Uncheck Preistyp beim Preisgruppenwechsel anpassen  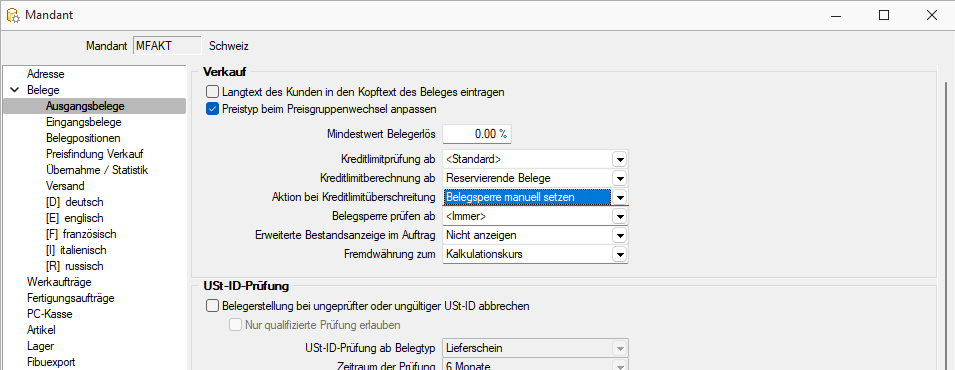[212, 109]
